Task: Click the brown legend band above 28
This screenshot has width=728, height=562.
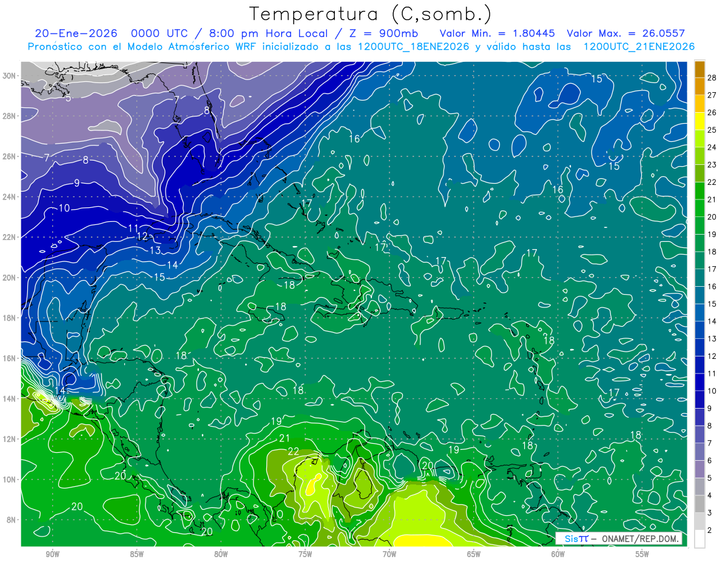Action: pos(699,69)
